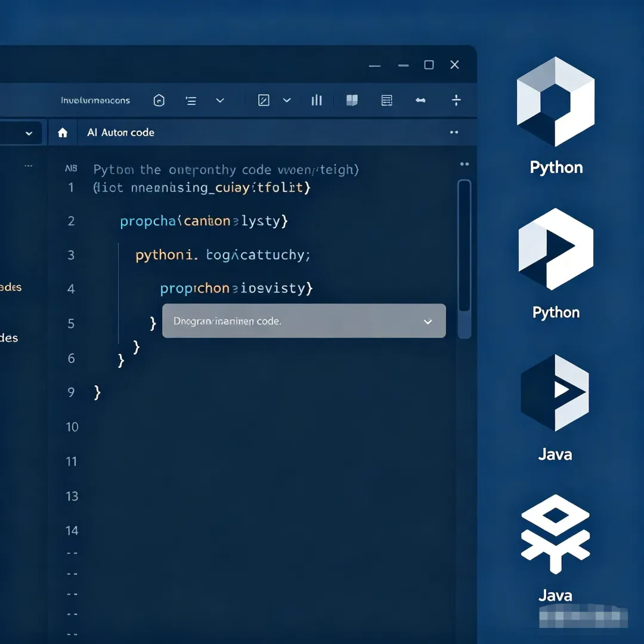Open the bottom Java diamond desktop icon

(x=555, y=534)
